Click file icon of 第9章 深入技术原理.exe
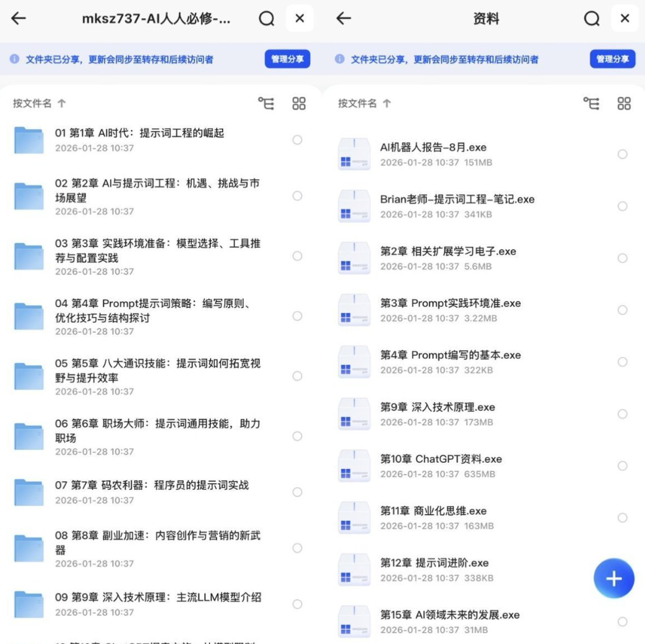645x644 pixels. (354, 414)
